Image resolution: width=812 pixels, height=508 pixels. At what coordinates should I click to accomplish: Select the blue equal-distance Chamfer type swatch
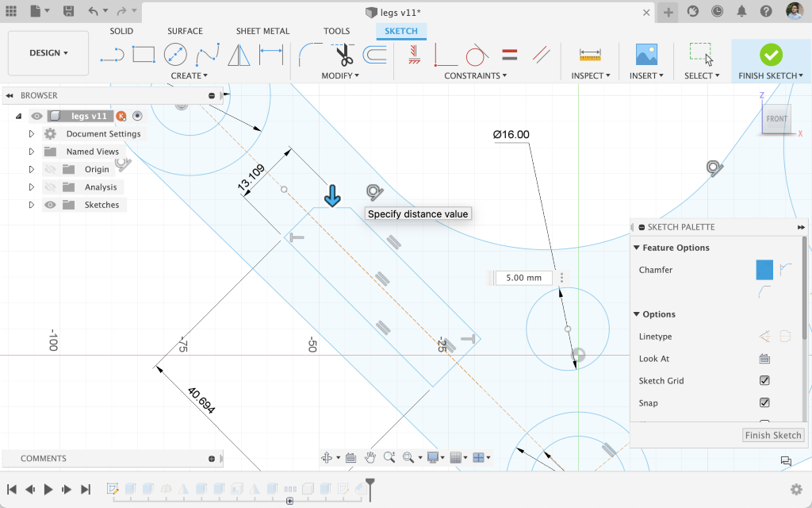764,270
